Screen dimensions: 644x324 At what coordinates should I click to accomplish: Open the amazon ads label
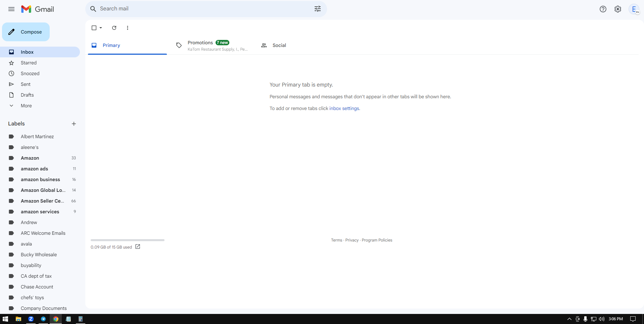click(40, 169)
